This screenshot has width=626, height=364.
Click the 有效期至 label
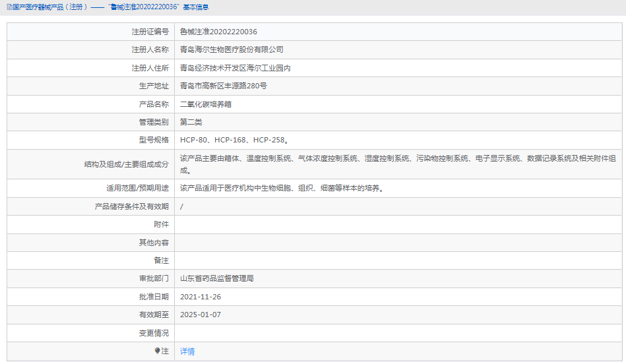click(x=154, y=315)
